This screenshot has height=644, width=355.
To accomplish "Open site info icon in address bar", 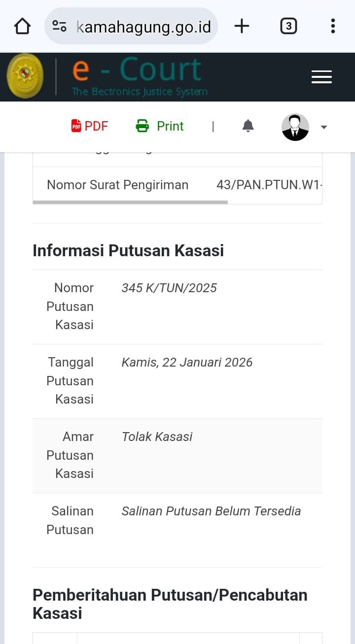I will (60, 26).
